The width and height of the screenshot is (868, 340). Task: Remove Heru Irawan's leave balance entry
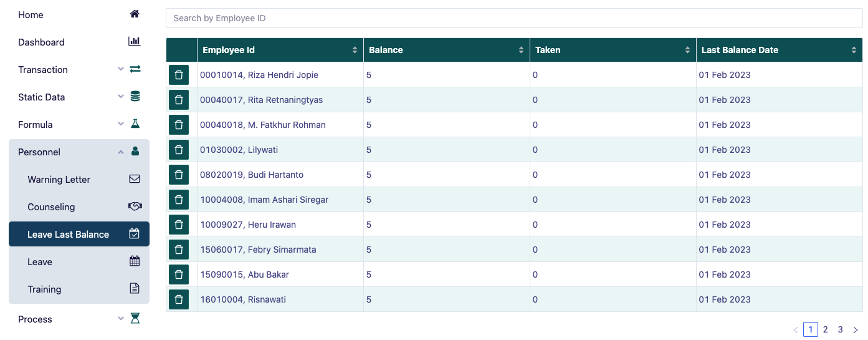coord(179,225)
